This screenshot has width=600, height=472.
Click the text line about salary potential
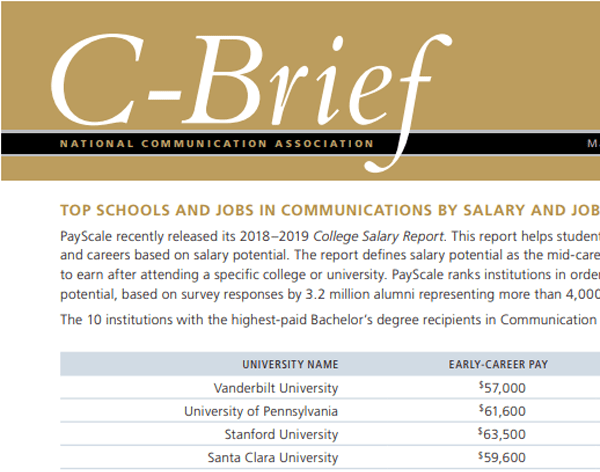(330, 255)
